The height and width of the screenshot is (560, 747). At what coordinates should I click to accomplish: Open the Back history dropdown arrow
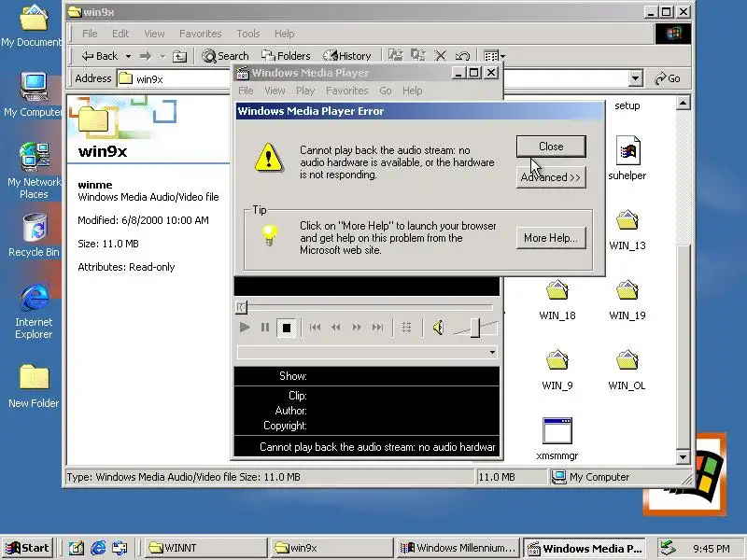coord(128,56)
